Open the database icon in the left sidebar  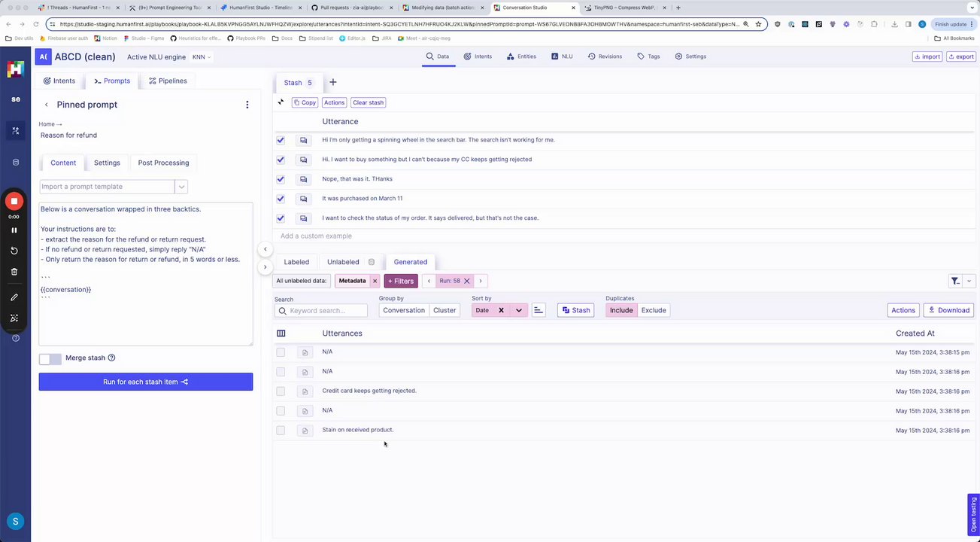tap(16, 162)
